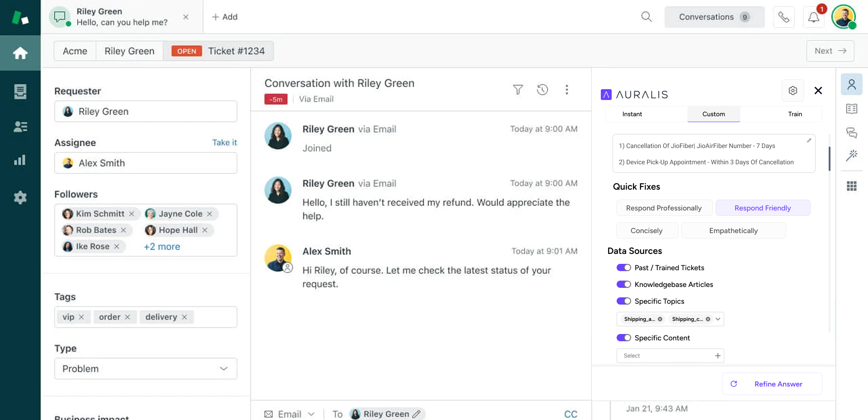This screenshot has width=868, height=420.
Task: Expand the Specific Topics dropdown chevron
Action: click(x=717, y=319)
